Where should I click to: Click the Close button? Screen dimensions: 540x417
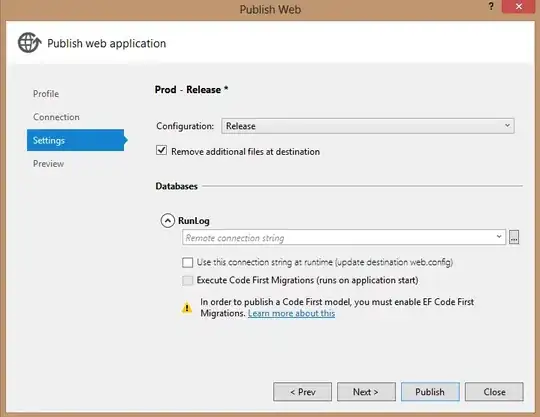click(x=494, y=392)
